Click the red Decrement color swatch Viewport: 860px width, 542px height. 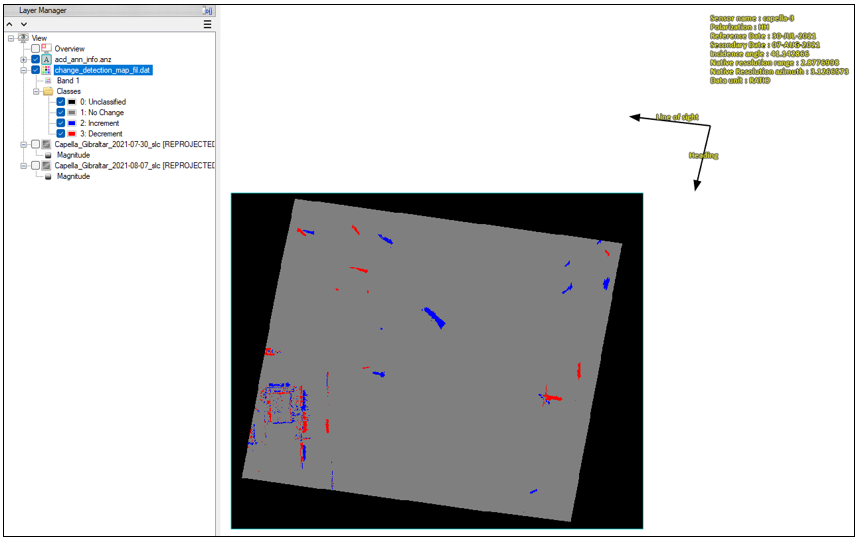(73, 134)
